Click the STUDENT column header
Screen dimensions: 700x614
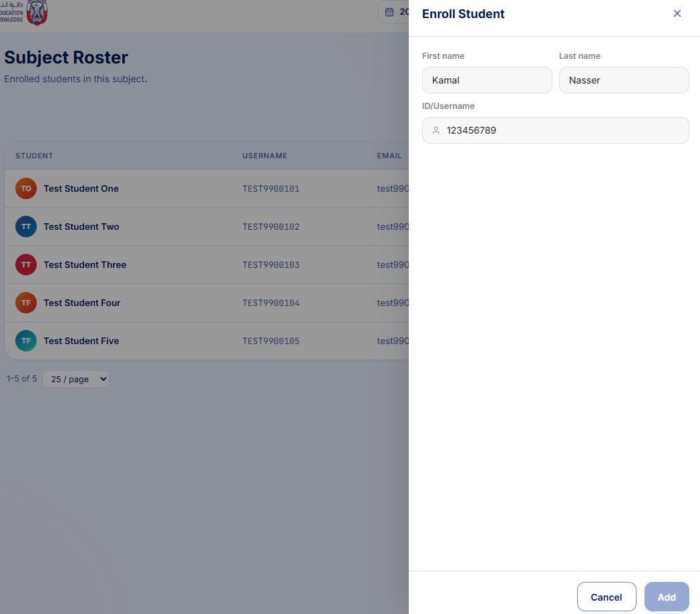click(34, 156)
